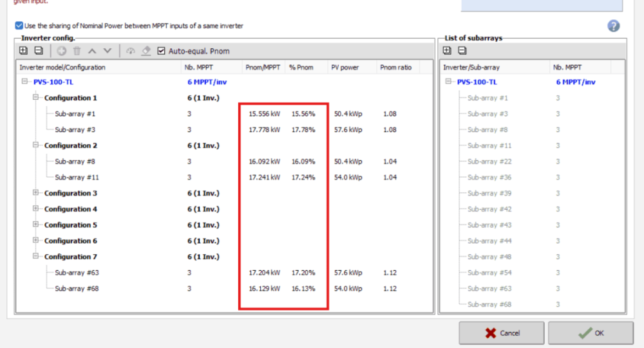Click the eraser icon in Inverter config toolbar
The width and height of the screenshot is (644, 348).
tap(146, 51)
